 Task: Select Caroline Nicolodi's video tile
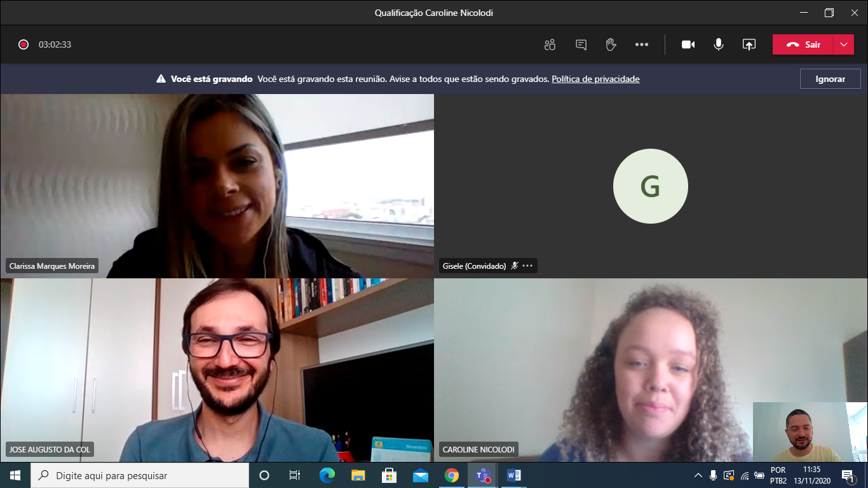635,369
